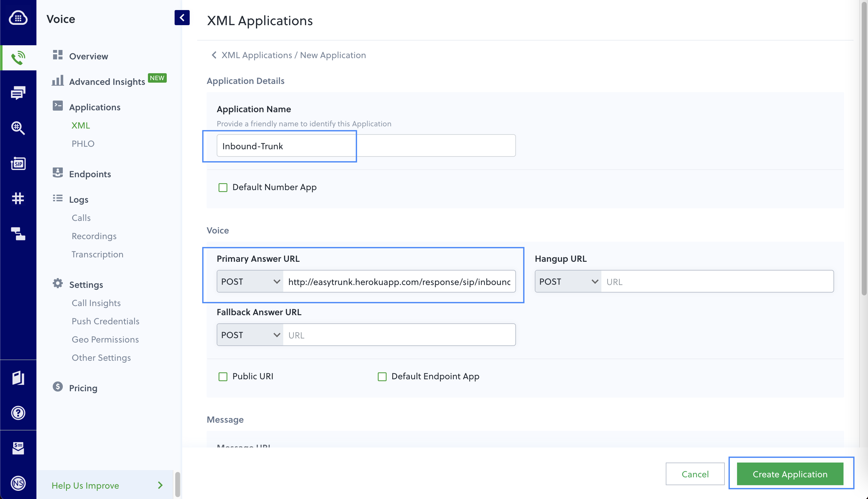This screenshot has width=868, height=499.
Task: Open the Messaging chat icon in sidebar
Action: [18, 93]
